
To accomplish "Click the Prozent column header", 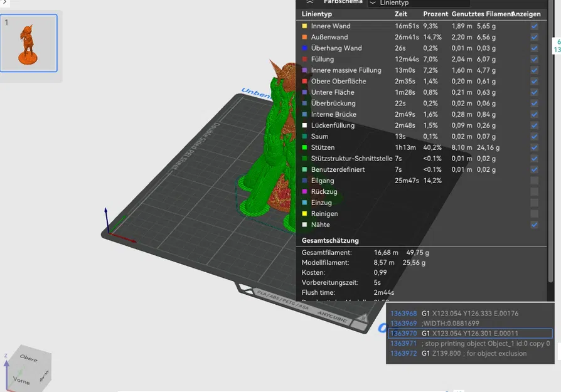I will (x=435, y=14).
